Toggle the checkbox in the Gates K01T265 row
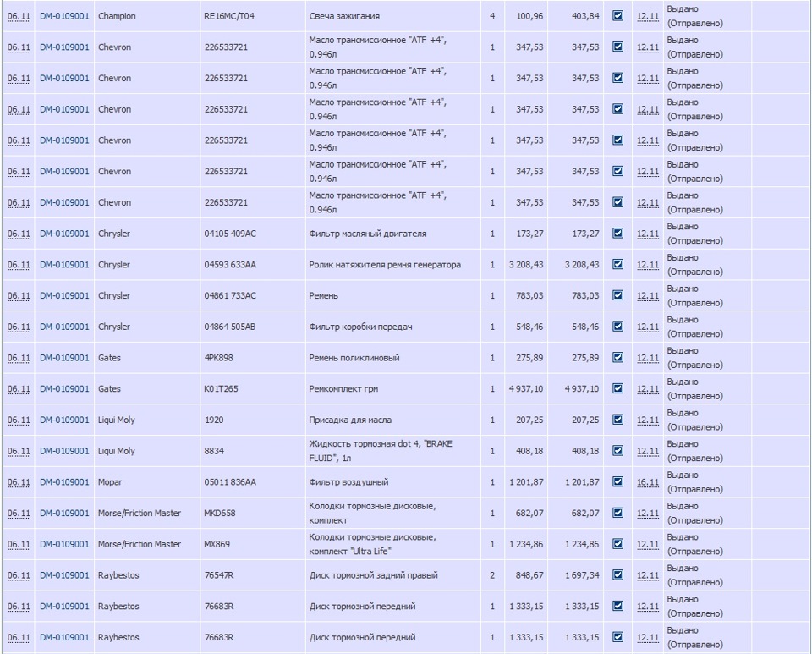 click(617, 388)
